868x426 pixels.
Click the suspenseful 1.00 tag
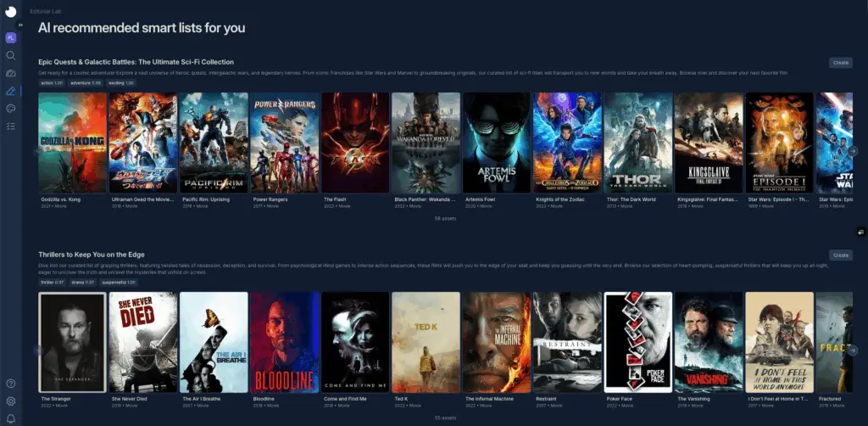119,283
